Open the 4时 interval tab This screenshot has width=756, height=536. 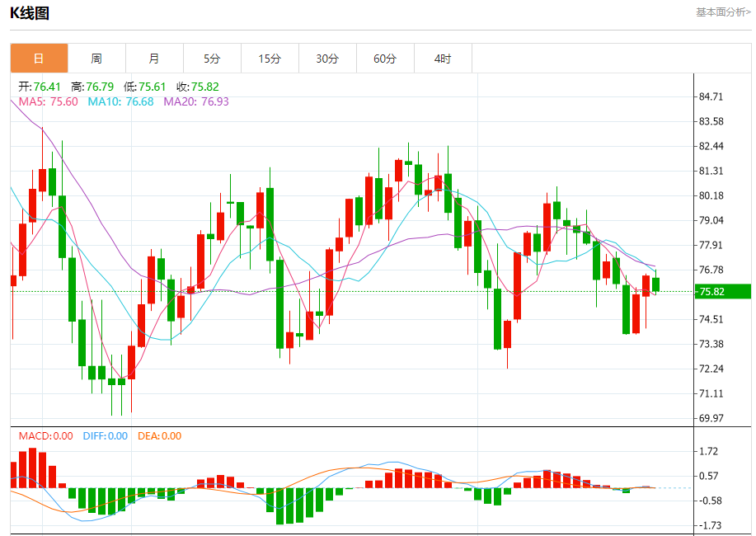point(443,59)
